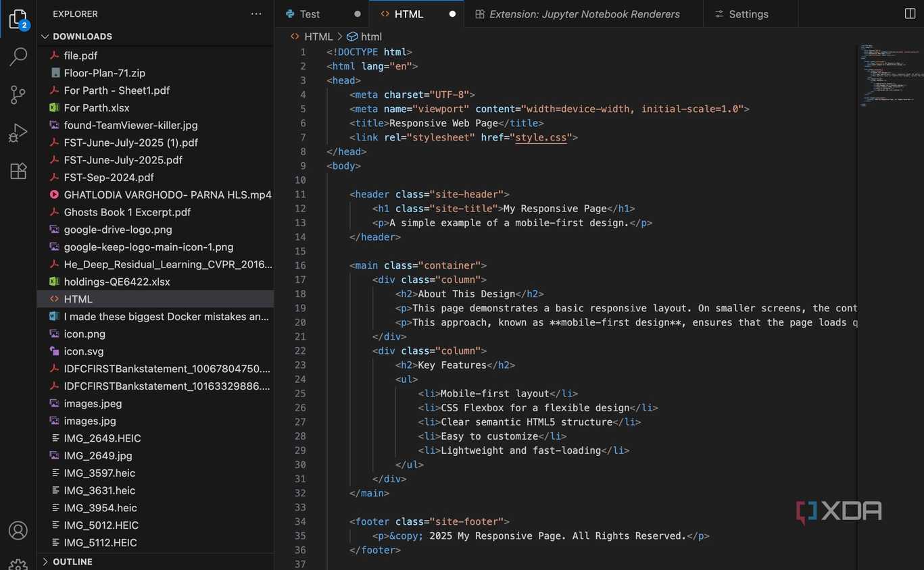Screen dimensions: 924x570
Task: Open images.jpg file
Action: 155,421
